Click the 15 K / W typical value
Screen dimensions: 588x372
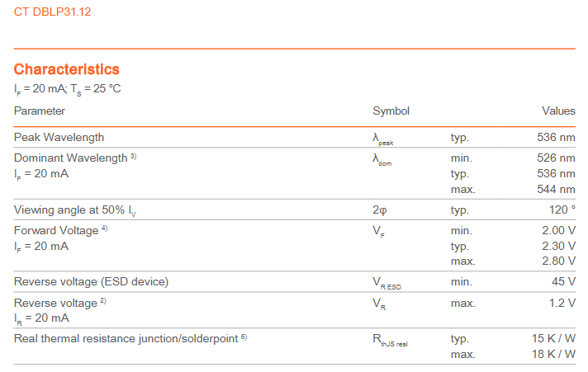coord(554,338)
